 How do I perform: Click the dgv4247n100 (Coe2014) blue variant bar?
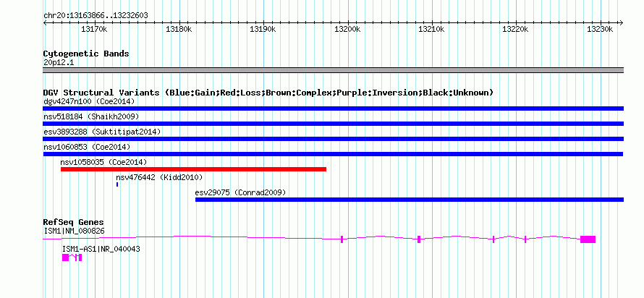pyautogui.click(x=333, y=108)
